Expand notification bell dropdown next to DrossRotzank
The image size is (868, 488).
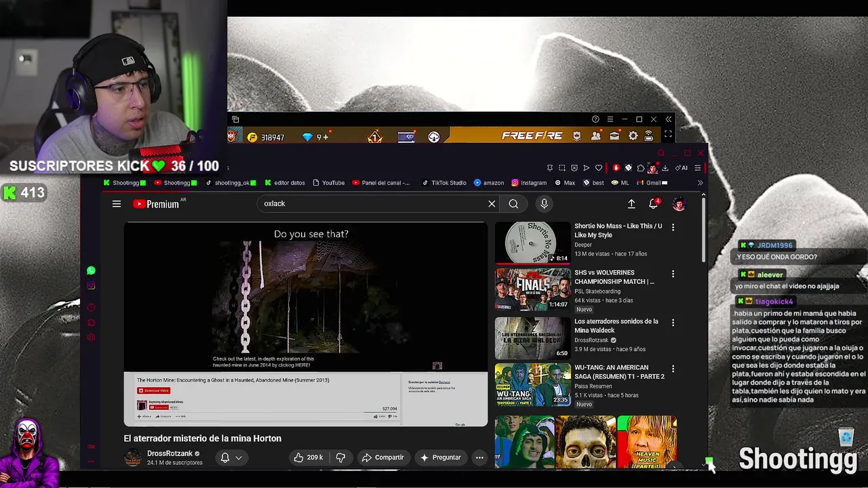239,457
